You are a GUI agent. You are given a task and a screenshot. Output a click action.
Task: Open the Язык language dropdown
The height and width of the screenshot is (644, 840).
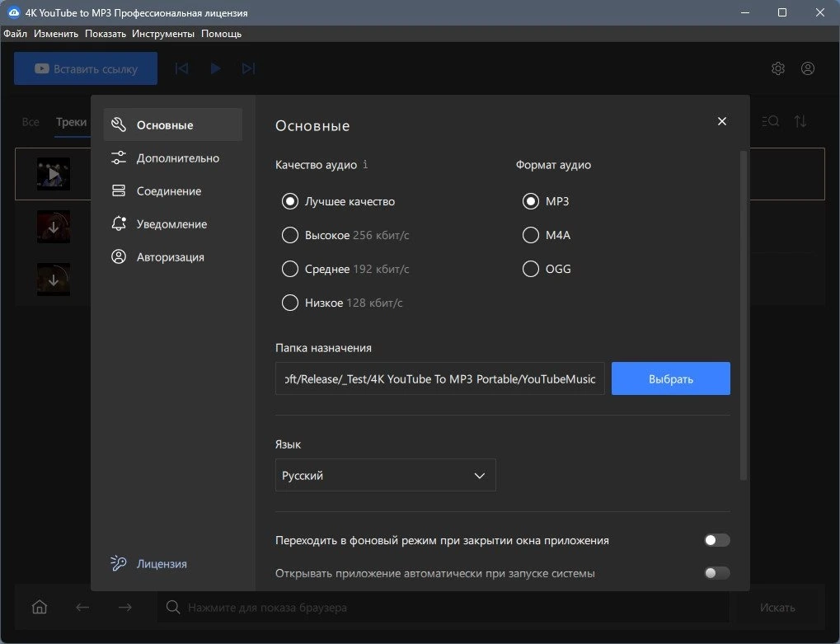pos(386,475)
